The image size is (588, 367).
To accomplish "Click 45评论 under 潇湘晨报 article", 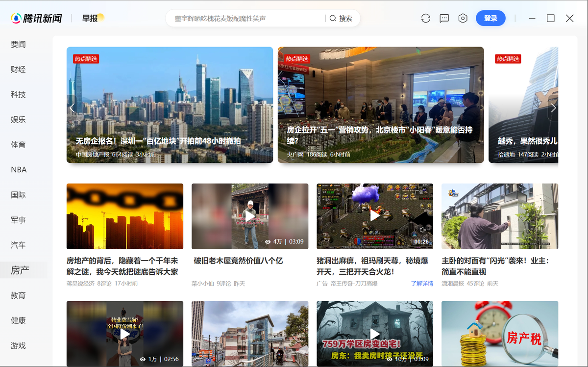I will (475, 284).
